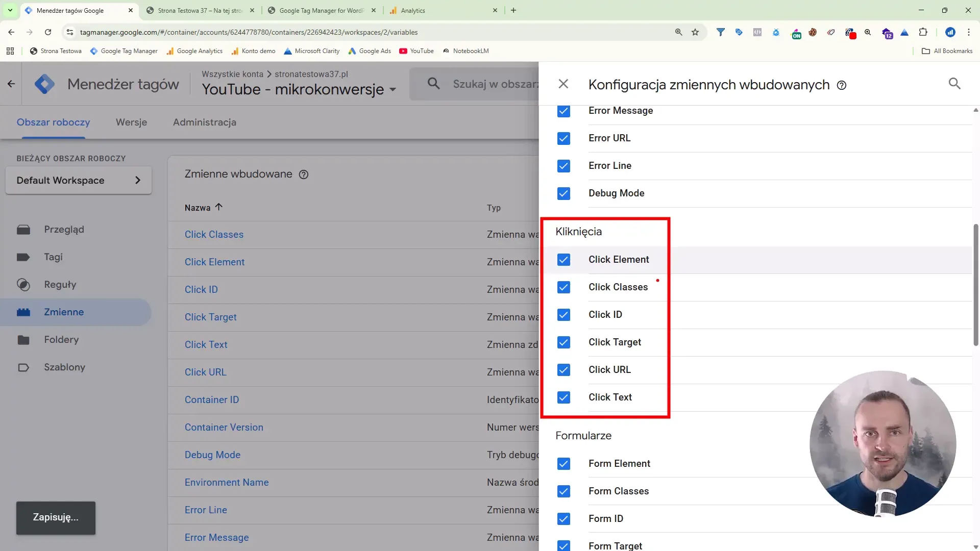Toggle the Error URL checkbox
This screenshot has height=551, width=980.
pos(563,138)
